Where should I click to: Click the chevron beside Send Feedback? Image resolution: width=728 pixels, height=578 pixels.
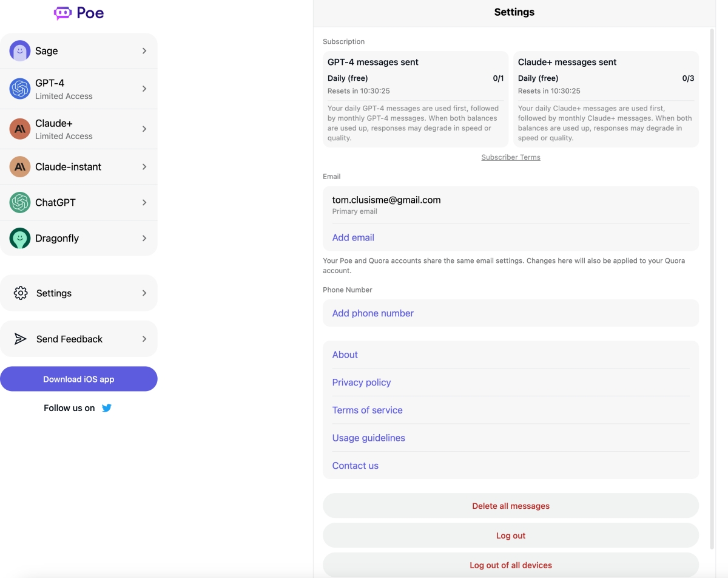[x=144, y=339]
